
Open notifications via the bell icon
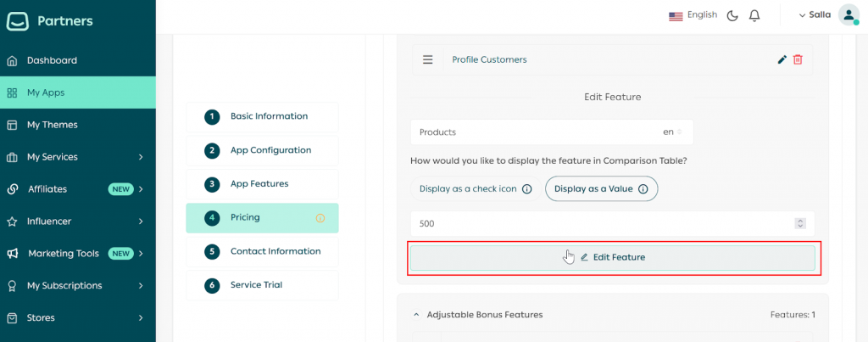click(x=754, y=15)
